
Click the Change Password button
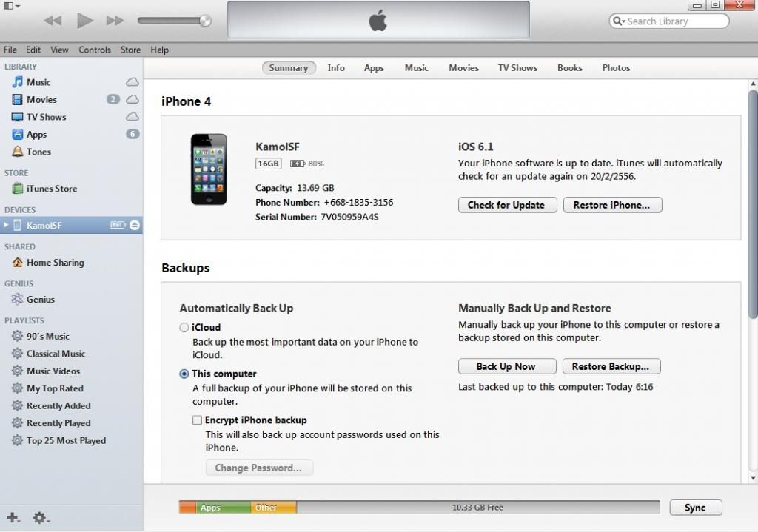tap(259, 468)
